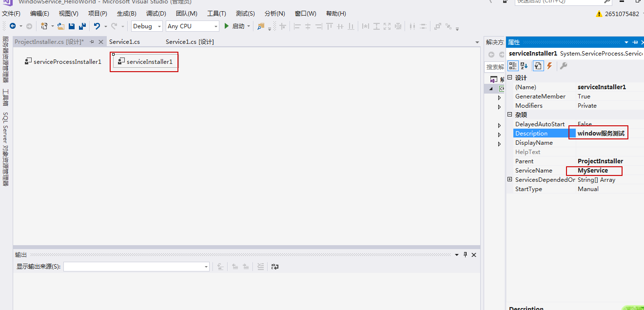Open the 工具箱 sidebar panel
Screen dimensions: 644x310
[x=6, y=97]
